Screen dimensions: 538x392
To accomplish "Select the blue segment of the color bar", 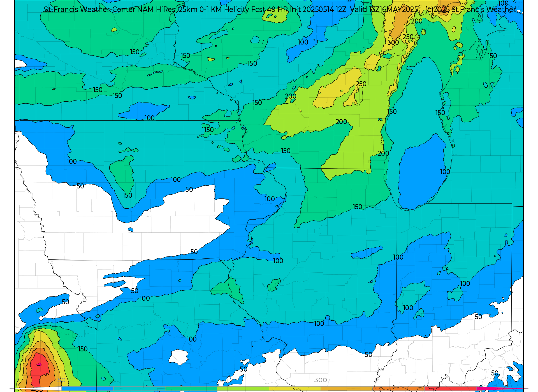I will (x=87, y=389).
